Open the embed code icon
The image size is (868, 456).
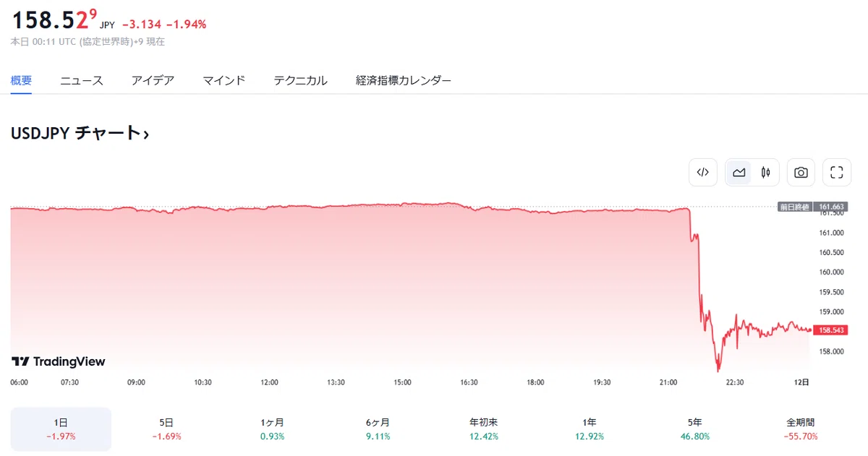pos(702,172)
